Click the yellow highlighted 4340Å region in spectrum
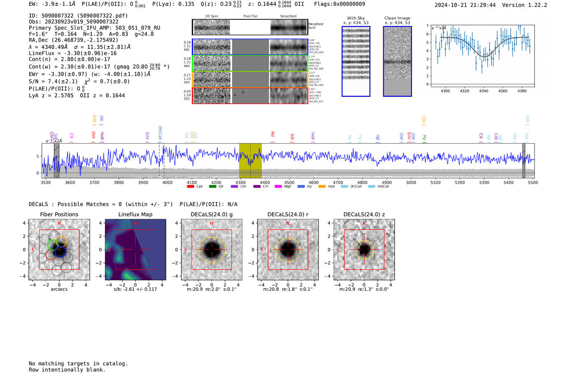 [x=251, y=160]
